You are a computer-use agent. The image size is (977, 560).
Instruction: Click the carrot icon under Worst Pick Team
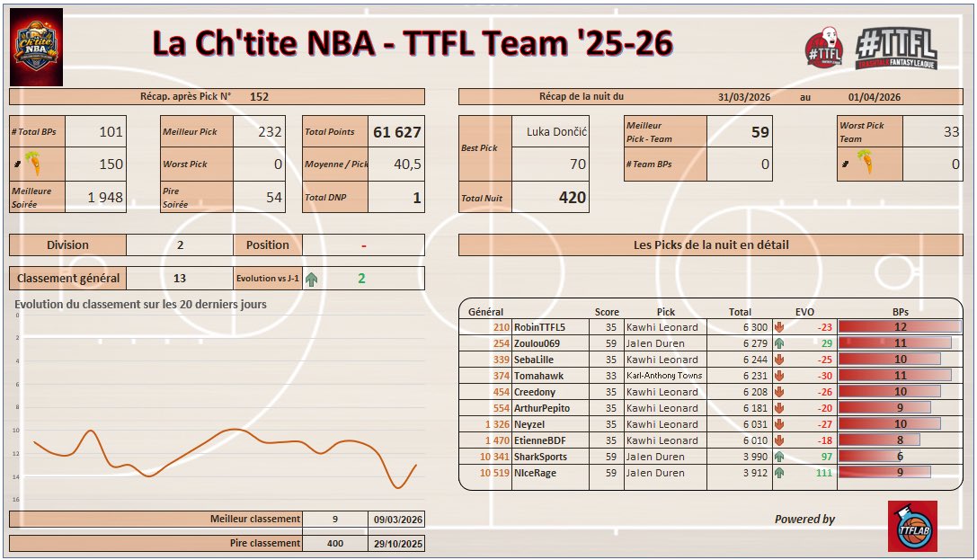pyautogui.click(x=865, y=164)
